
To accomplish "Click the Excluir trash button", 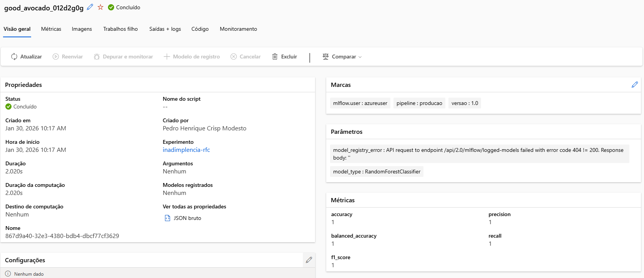I will click(285, 57).
